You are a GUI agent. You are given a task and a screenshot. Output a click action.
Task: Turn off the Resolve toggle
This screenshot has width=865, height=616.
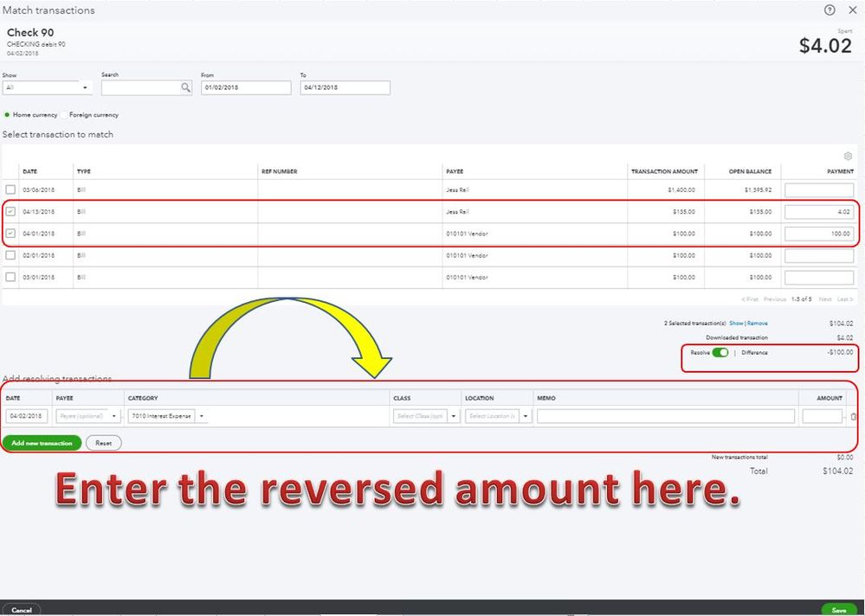tap(720, 353)
